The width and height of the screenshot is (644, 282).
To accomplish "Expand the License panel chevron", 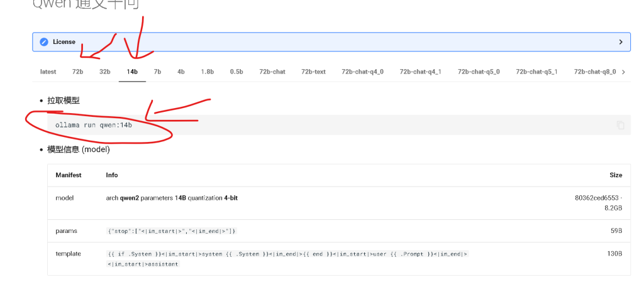I will coord(621,42).
